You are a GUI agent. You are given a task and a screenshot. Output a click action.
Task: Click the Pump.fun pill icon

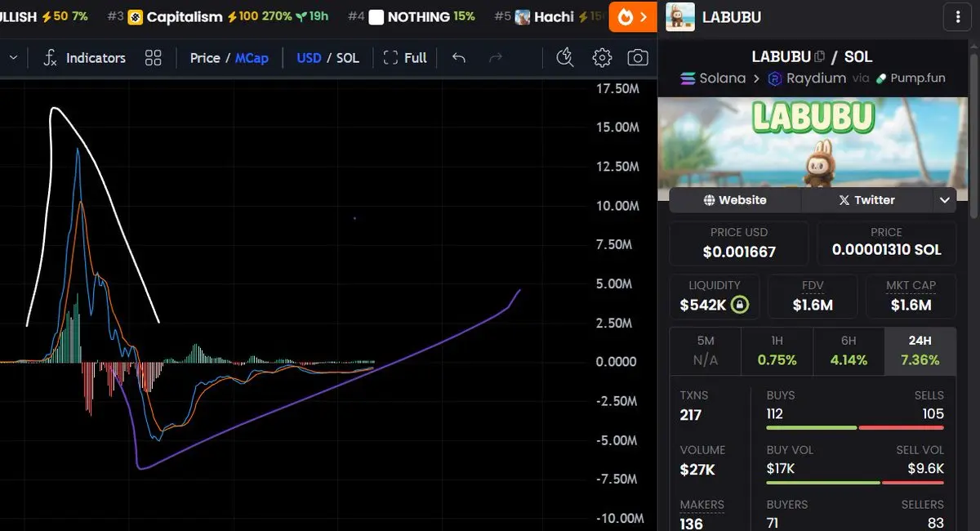pyautogui.click(x=882, y=78)
